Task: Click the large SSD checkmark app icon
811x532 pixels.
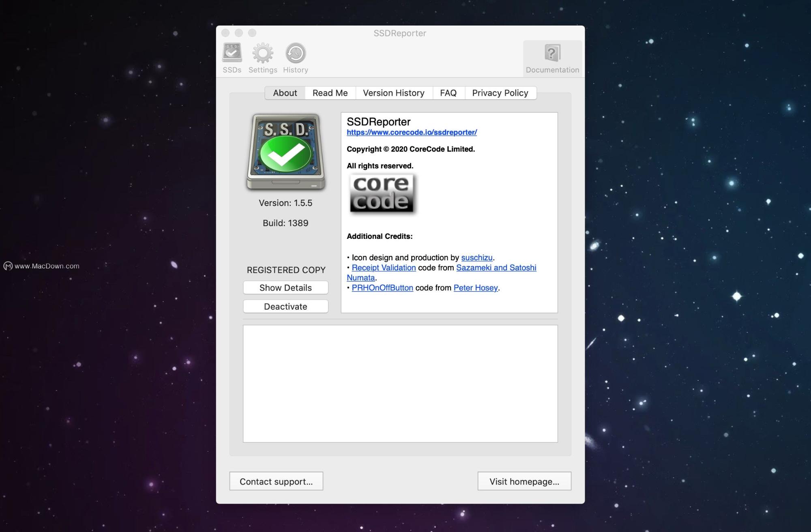Action: click(286, 152)
